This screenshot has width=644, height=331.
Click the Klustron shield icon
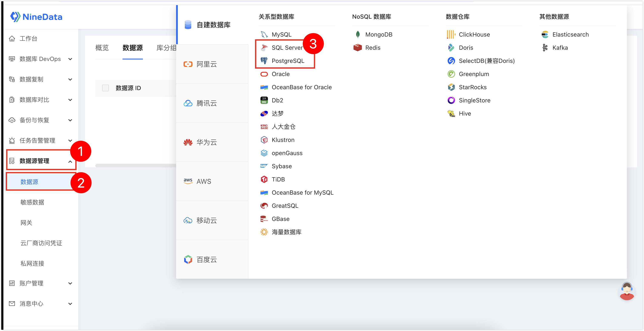264,140
